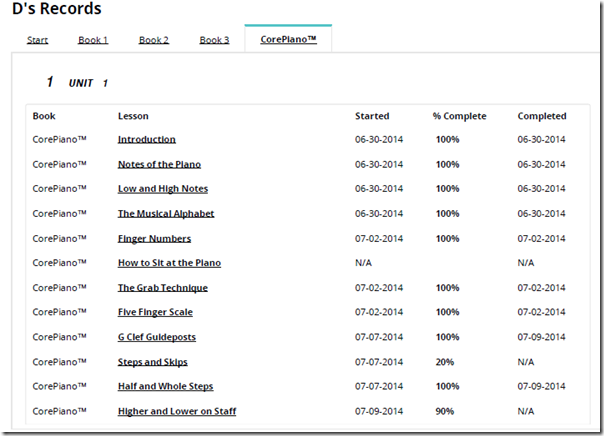This screenshot has width=604, height=436.
Task: Open the Introduction lesson
Action: click(146, 139)
